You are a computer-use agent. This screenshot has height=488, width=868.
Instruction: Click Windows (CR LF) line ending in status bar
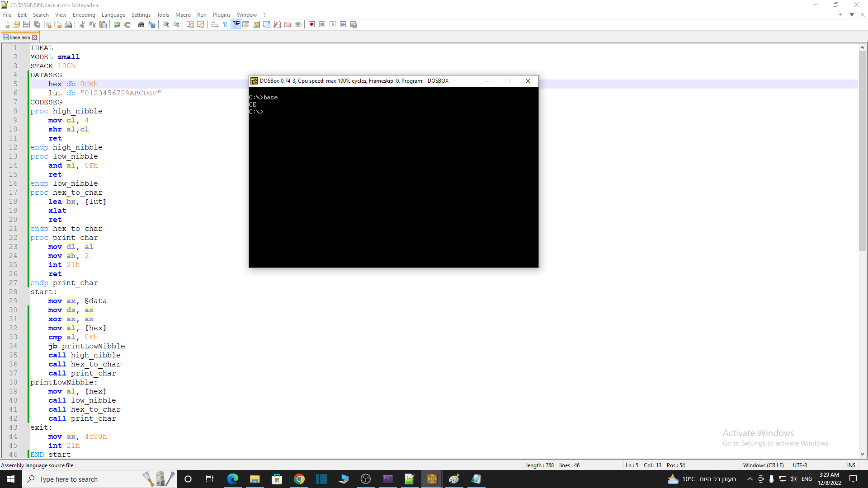(763, 465)
